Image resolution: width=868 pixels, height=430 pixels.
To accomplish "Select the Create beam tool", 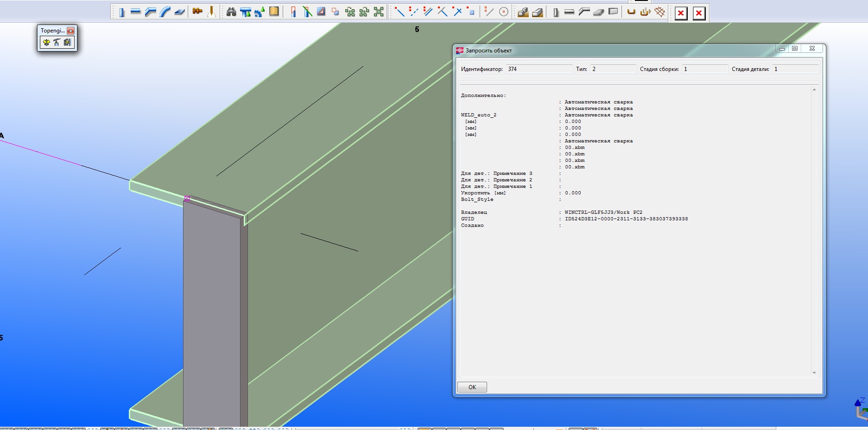I will [135, 12].
